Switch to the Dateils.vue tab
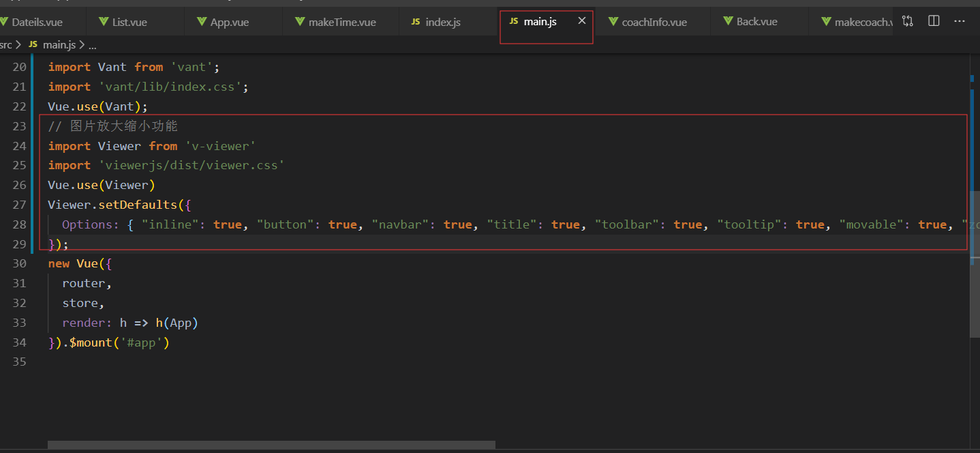The width and height of the screenshot is (980, 453). click(x=37, y=22)
